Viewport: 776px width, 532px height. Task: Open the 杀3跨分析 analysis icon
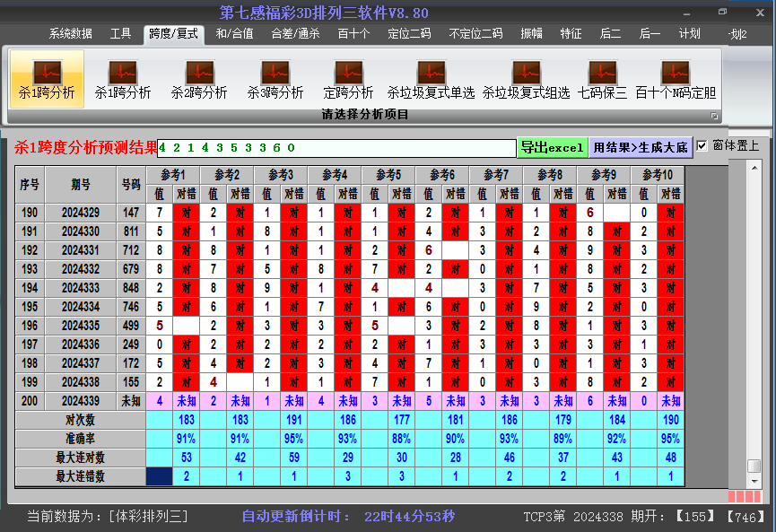[275, 79]
